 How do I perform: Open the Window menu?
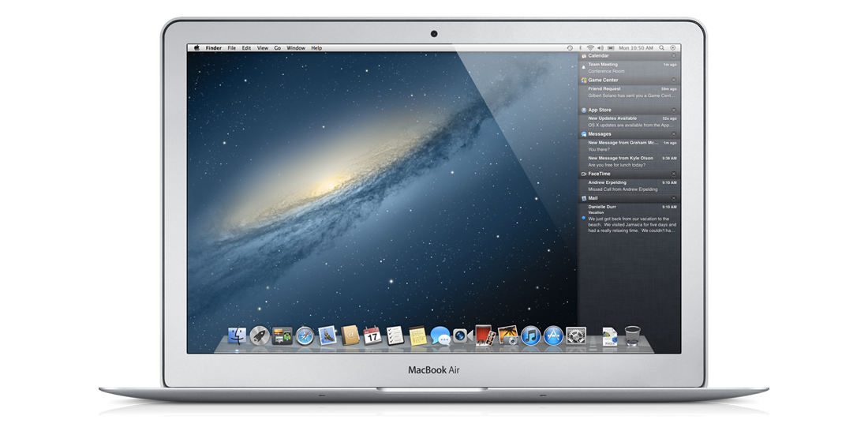pos(296,48)
